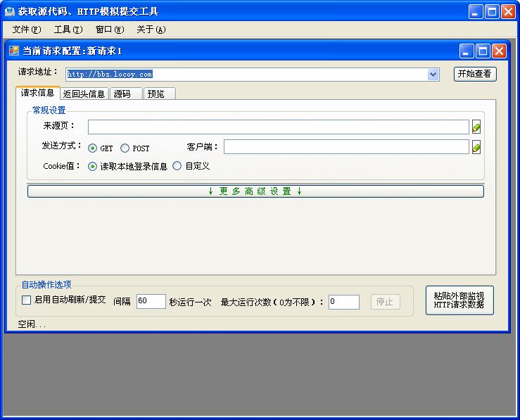Expand the 更多高级设置 section

255,191
